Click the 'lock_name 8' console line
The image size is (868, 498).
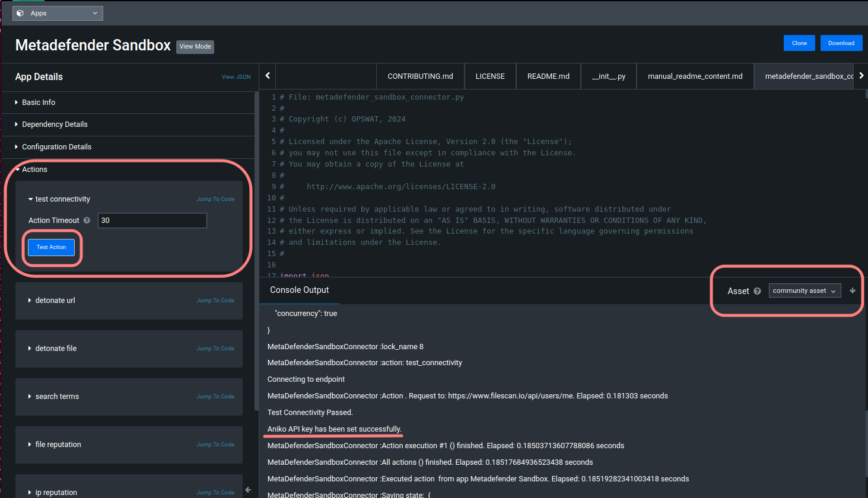click(345, 347)
